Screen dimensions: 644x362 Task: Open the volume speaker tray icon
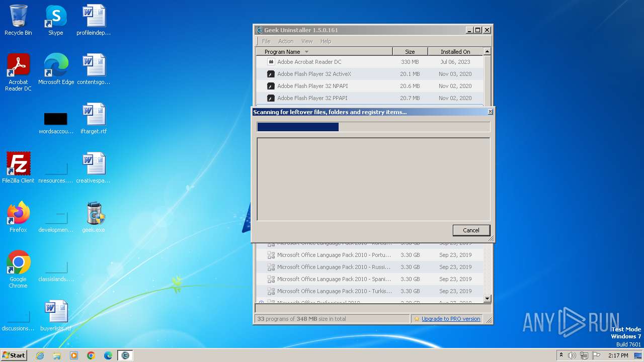pos(572,355)
